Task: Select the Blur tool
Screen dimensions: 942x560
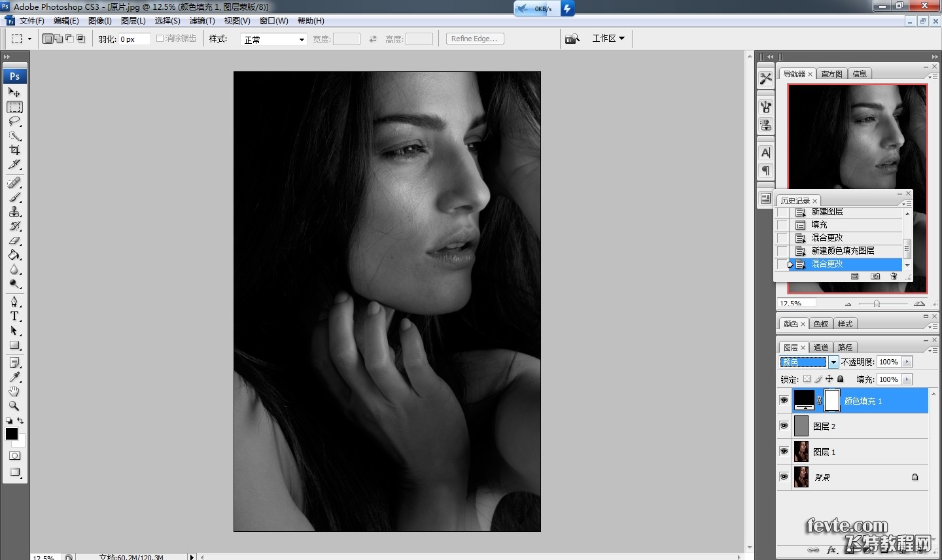Action: pyautogui.click(x=14, y=270)
